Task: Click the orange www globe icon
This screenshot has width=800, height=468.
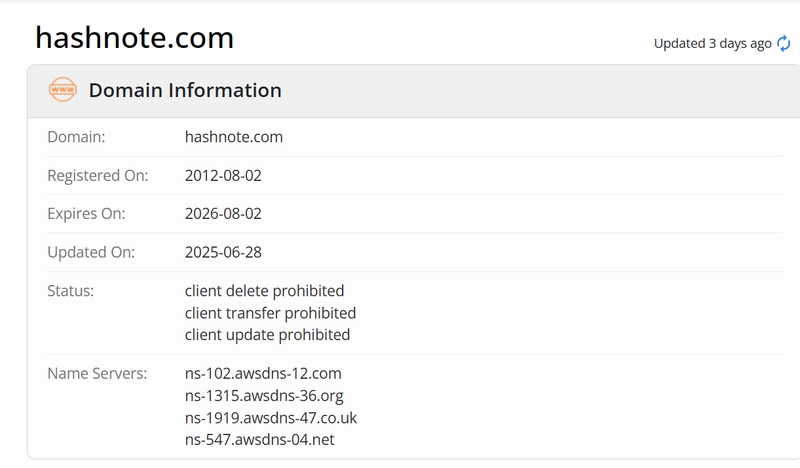Action: pyautogui.click(x=63, y=90)
